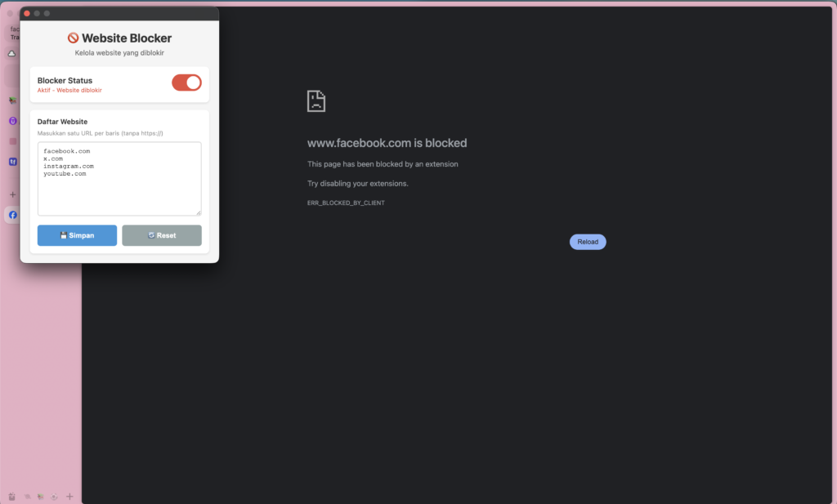Click the cloud drive icon in sidebar
The height and width of the screenshot is (504, 837).
(12, 54)
